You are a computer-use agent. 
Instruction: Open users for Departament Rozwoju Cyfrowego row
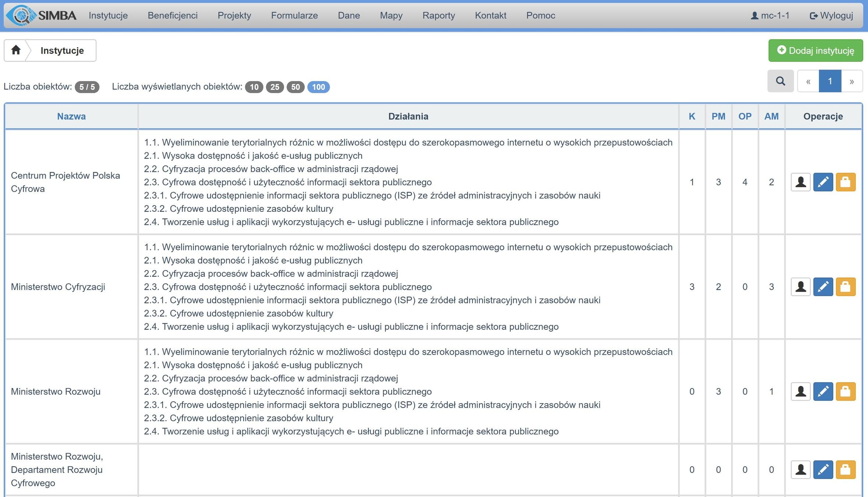(x=800, y=470)
